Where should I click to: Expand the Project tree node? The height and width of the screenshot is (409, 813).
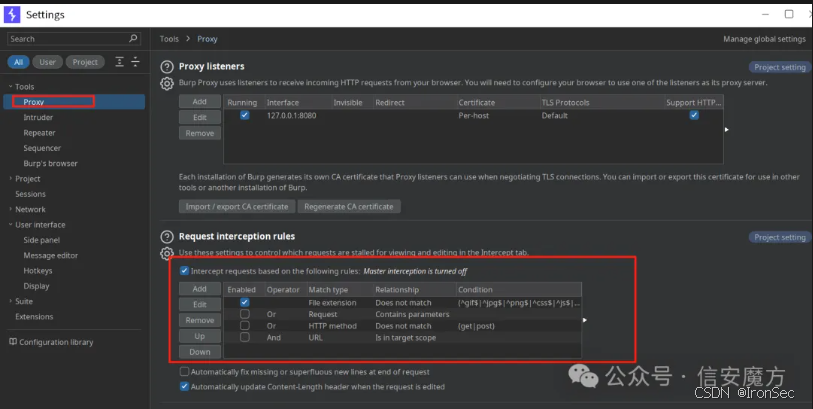click(x=10, y=178)
